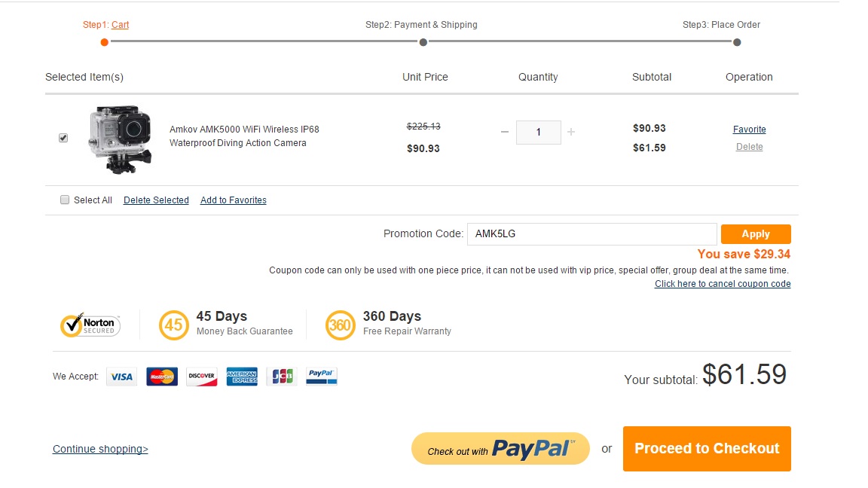This screenshot has width=868, height=488.
Task: Click the MasterCard payment icon
Action: coord(162,377)
